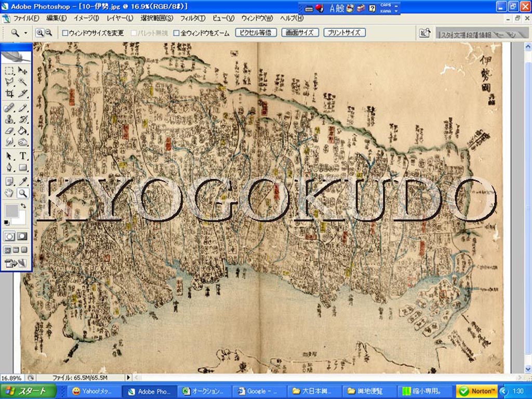Click the ピクセル等倍 button
Image resolution: width=532 pixels, height=399 pixels.
click(x=256, y=33)
